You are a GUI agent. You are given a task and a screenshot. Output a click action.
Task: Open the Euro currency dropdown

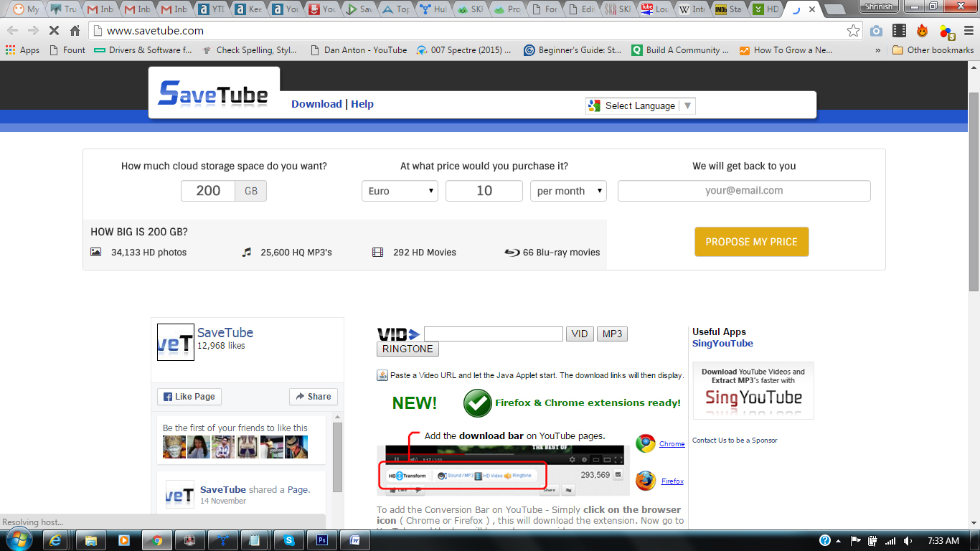tap(400, 191)
